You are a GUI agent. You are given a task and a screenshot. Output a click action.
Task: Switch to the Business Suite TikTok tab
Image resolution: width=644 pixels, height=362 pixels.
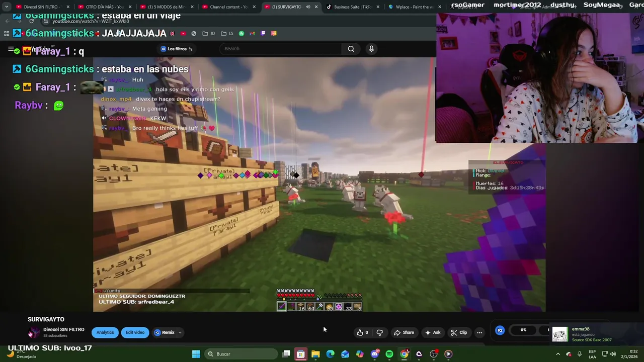coord(352,7)
